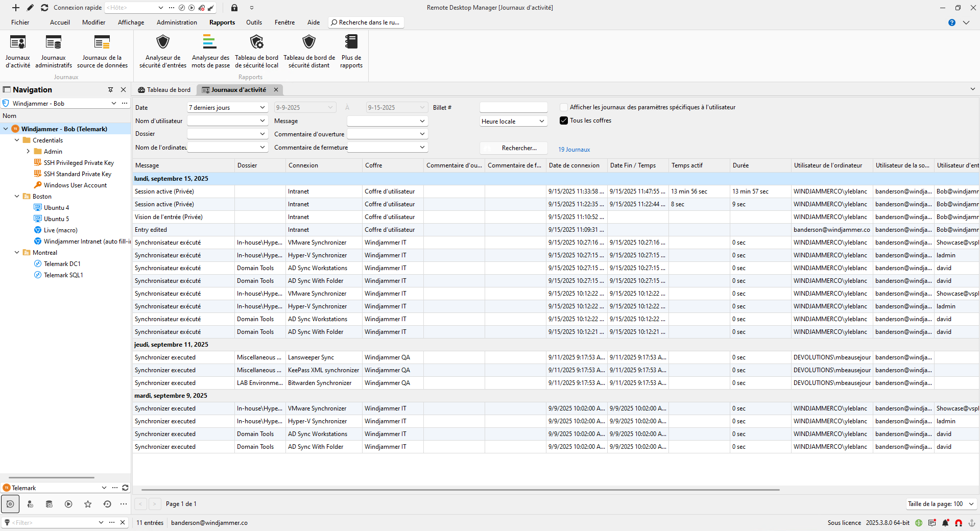The height and width of the screenshot is (531, 980).
Task: Click the Filter input field
Action: (x=54, y=522)
